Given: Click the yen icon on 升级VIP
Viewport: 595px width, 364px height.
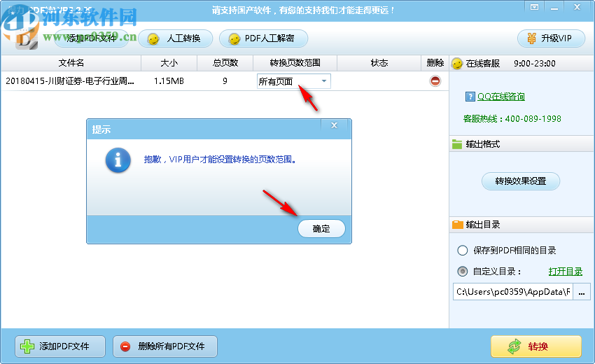Looking at the screenshot, I should (x=531, y=38).
